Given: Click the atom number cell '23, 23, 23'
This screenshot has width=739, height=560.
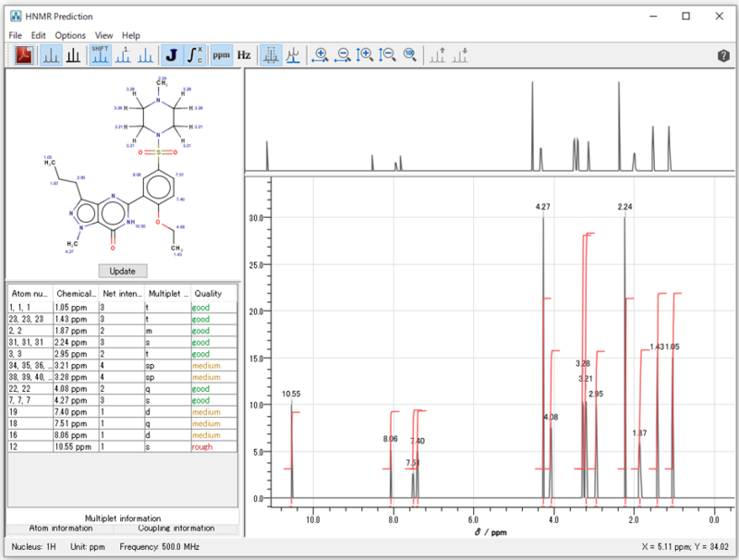Looking at the screenshot, I should [x=30, y=319].
